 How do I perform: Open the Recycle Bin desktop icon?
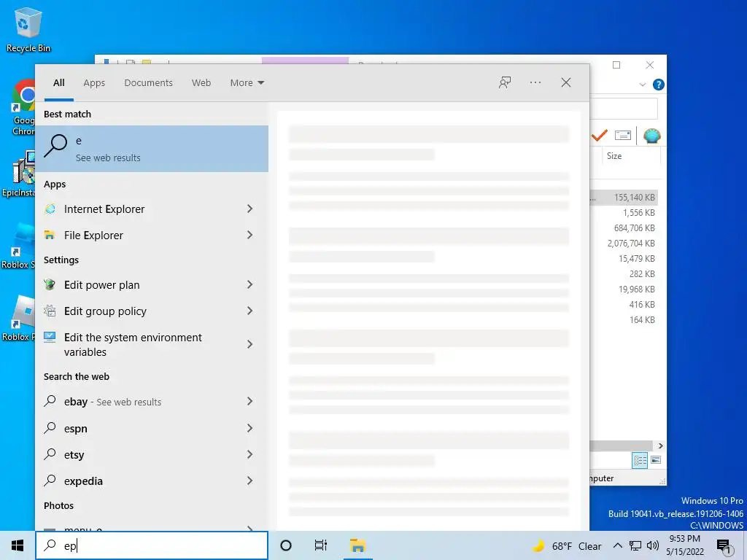coord(28,29)
